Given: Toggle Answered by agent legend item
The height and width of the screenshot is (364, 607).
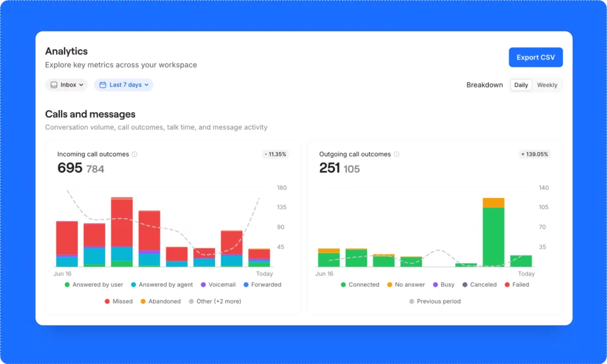Looking at the screenshot, I should click(x=162, y=285).
